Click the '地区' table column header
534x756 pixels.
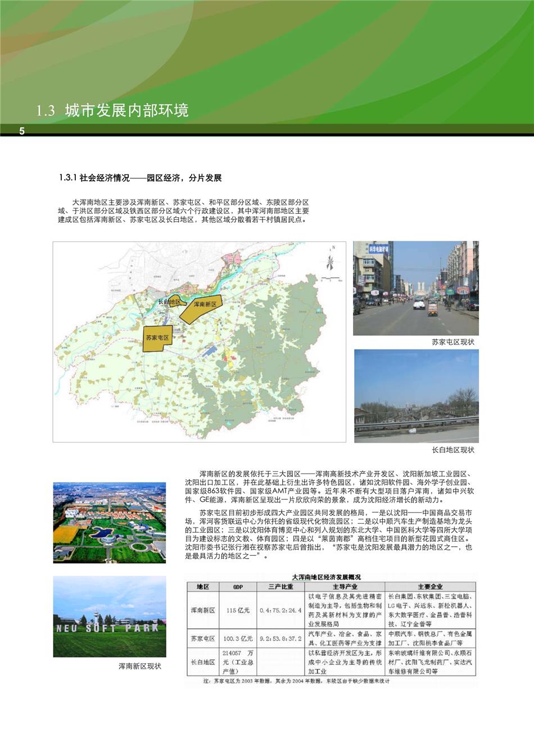coord(203,587)
